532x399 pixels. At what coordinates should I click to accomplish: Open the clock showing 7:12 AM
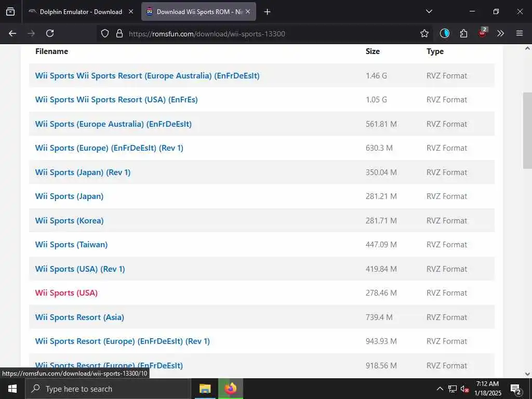click(x=487, y=389)
